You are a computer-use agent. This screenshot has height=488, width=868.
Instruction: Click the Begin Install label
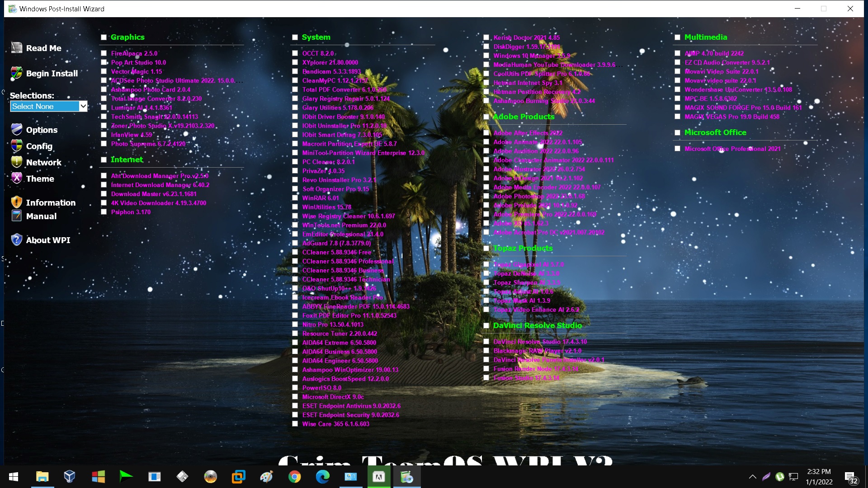[52, 74]
